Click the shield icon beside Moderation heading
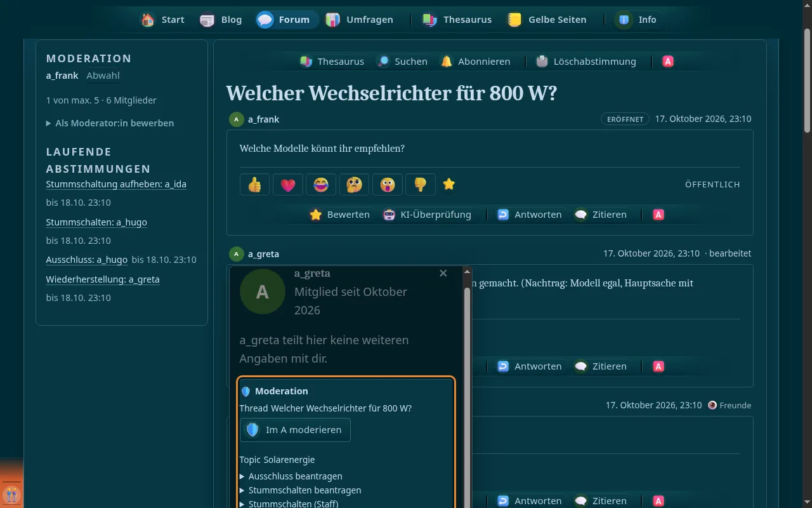The height and width of the screenshot is (508, 812). point(246,392)
